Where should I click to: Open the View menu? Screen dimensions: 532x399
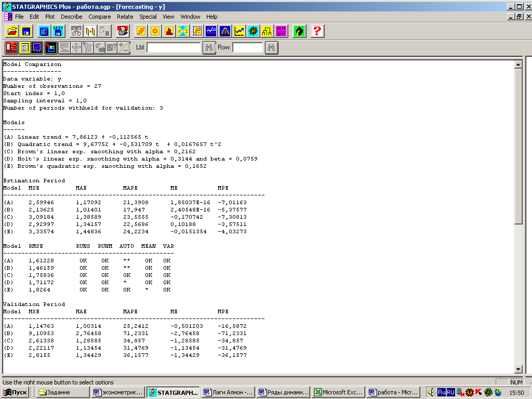pos(168,17)
